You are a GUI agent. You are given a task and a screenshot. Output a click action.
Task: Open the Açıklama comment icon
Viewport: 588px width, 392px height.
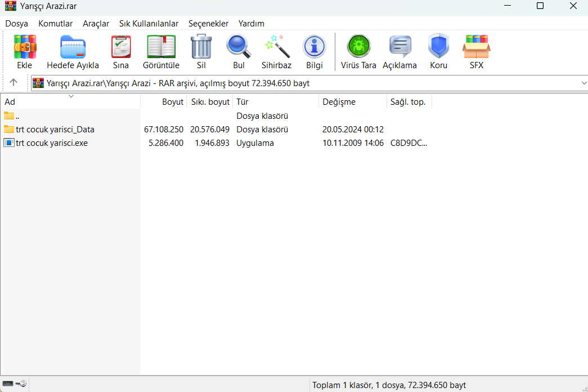tap(400, 47)
